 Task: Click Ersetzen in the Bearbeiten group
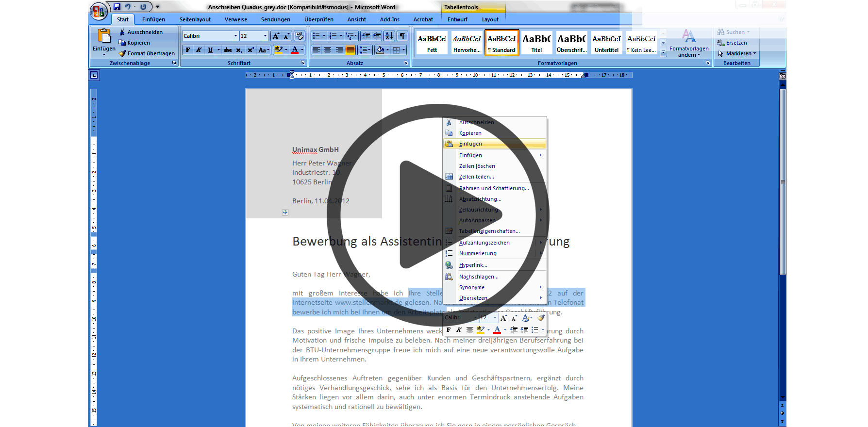(736, 43)
